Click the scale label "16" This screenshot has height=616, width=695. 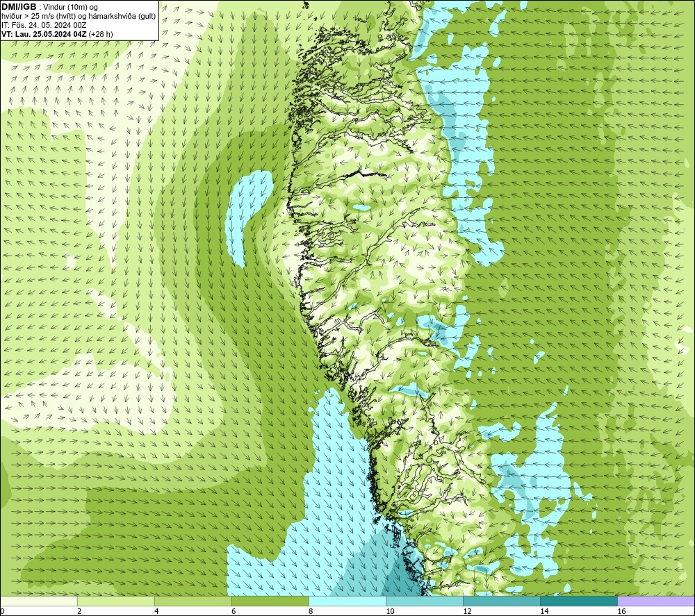621,611
